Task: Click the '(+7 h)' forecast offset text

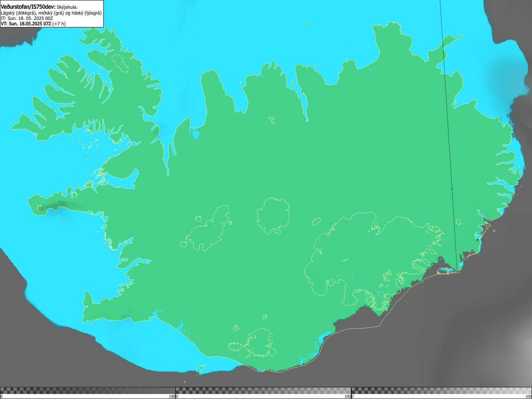Action: pos(59,24)
